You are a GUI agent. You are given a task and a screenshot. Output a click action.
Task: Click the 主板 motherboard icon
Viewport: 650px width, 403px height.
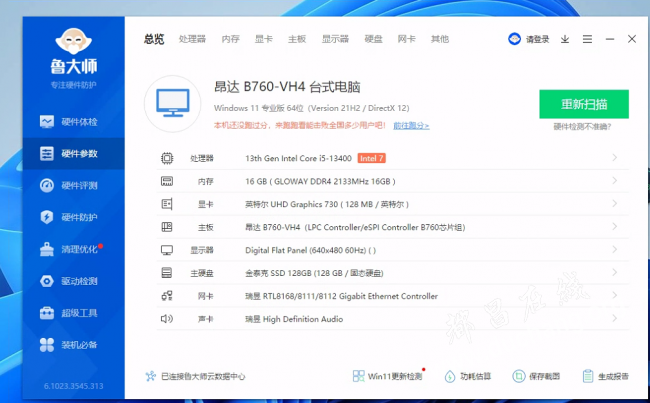tap(167, 227)
